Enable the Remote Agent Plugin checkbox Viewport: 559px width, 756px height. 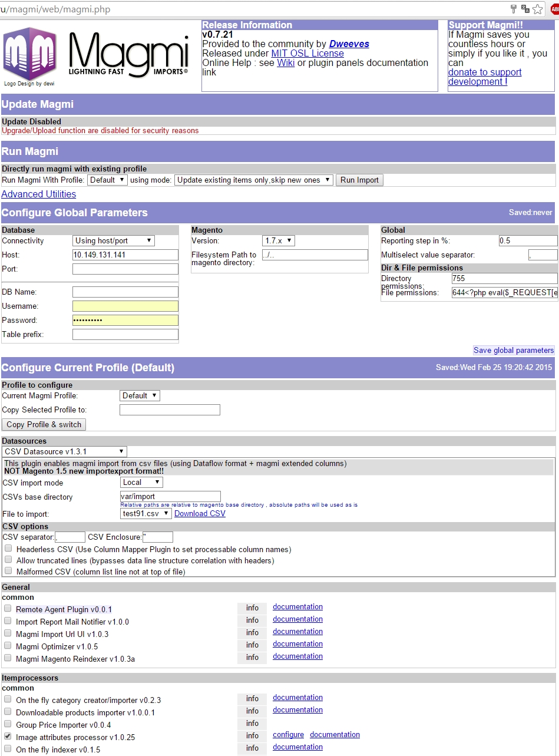pyautogui.click(x=8, y=608)
